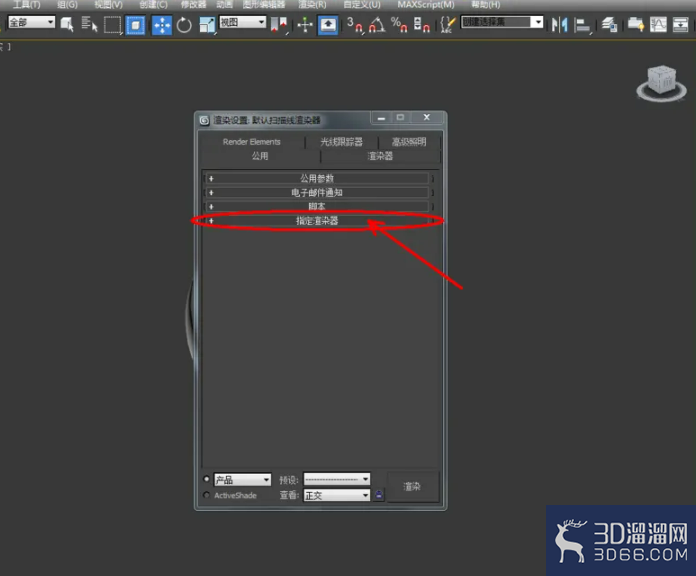
Task: Click the Mirror tool icon
Action: pos(559,24)
